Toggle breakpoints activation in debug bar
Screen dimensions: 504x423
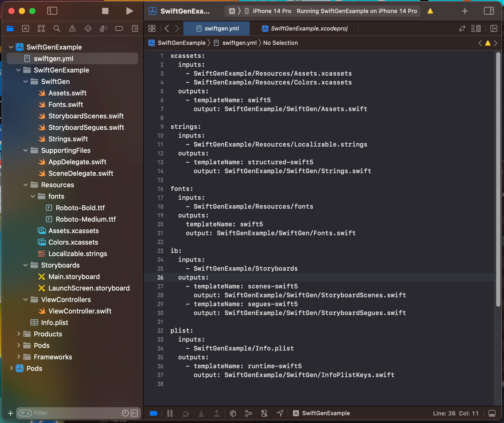[x=153, y=413]
